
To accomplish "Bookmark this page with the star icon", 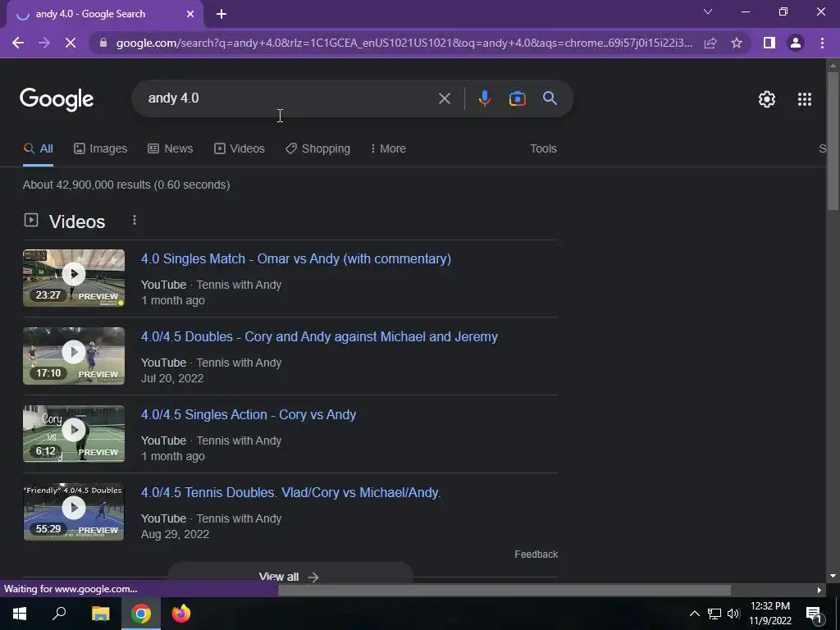I will (737, 43).
